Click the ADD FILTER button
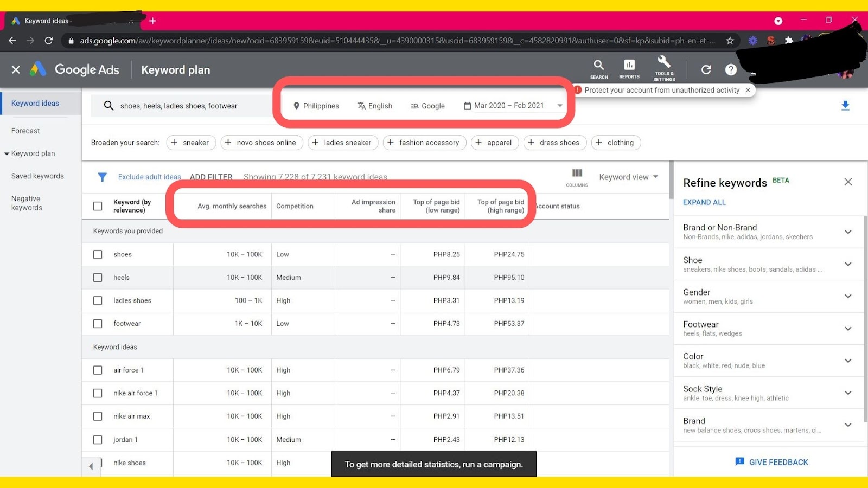 (211, 177)
